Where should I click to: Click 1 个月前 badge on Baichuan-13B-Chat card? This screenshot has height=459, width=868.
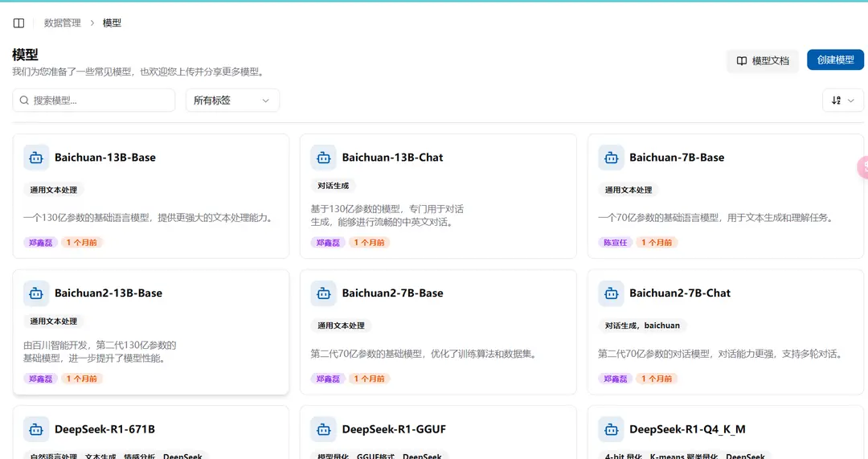369,243
